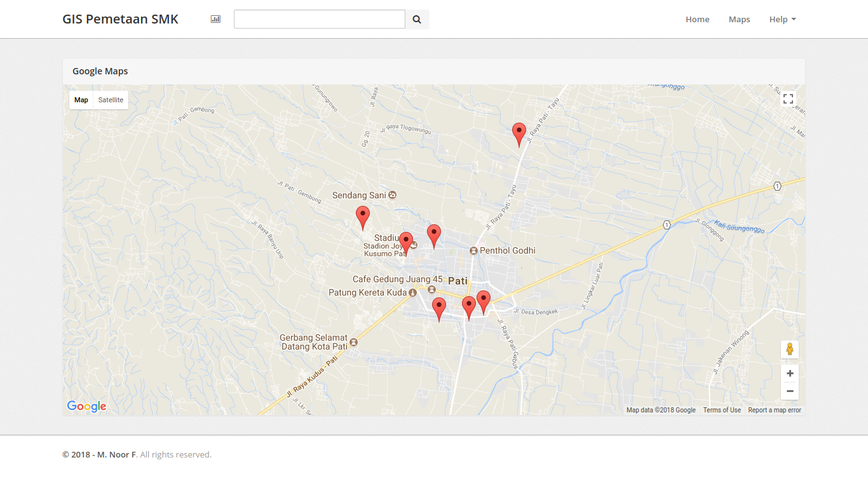Click inside the search input field
This screenshot has height=488, width=868.
(319, 19)
